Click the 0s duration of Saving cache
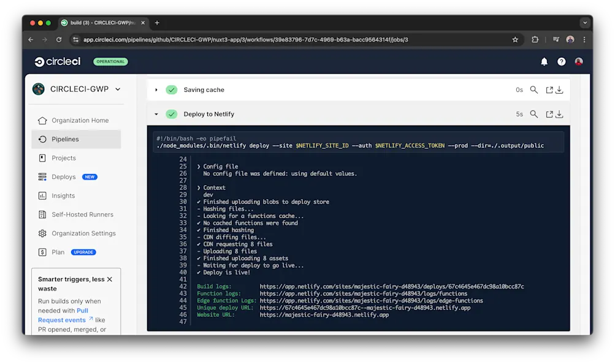The height and width of the screenshot is (364, 615). (x=519, y=89)
